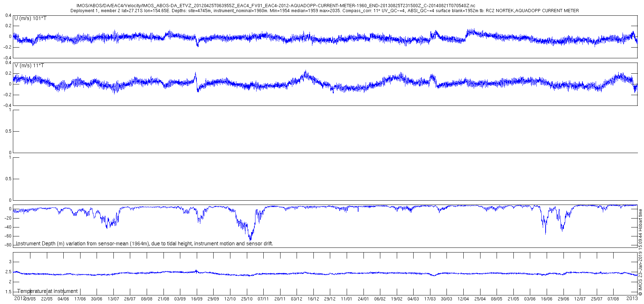This screenshot has width=644, height=304.
Task: Click the '20/11' date tick label
Action: pyautogui.click(x=280, y=299)
